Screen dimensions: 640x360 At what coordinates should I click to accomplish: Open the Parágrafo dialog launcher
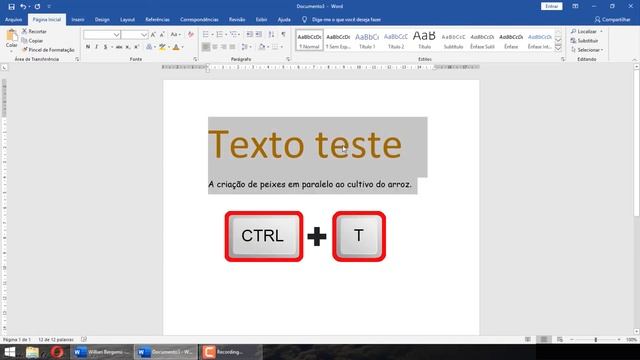pyautogui.click(x=288, y=60)
